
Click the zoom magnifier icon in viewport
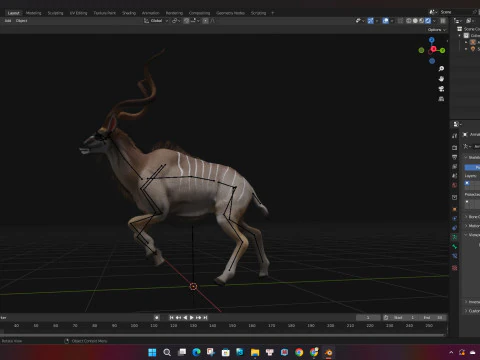click(441, 69)
